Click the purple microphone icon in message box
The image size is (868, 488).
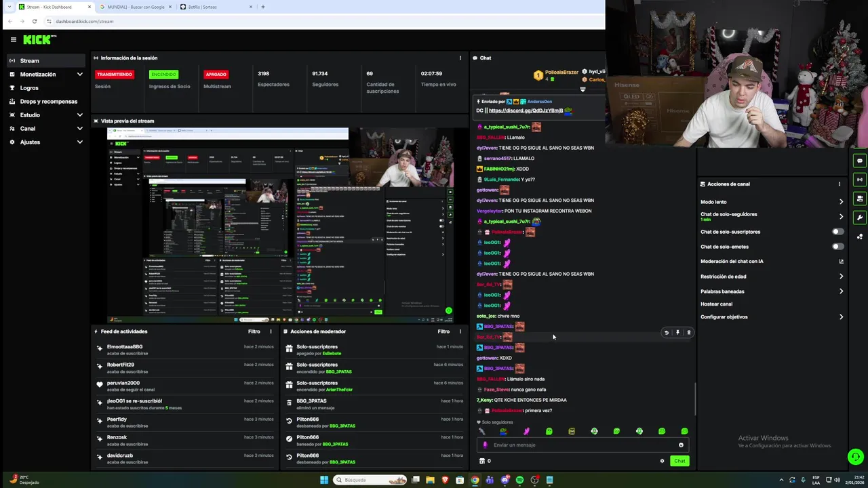(485, 445)
